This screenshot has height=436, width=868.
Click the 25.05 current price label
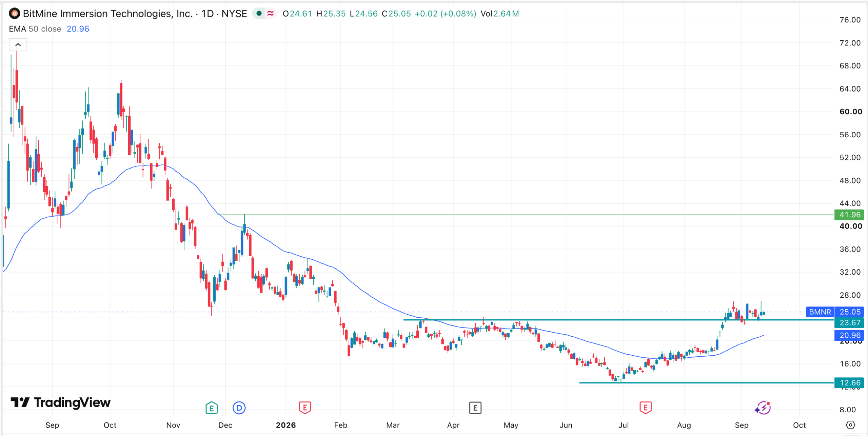tap(849, 312)
